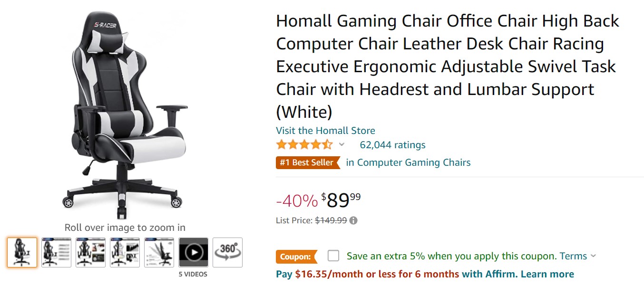Expand the star ratings breakdown chevron

coord(342,145)
